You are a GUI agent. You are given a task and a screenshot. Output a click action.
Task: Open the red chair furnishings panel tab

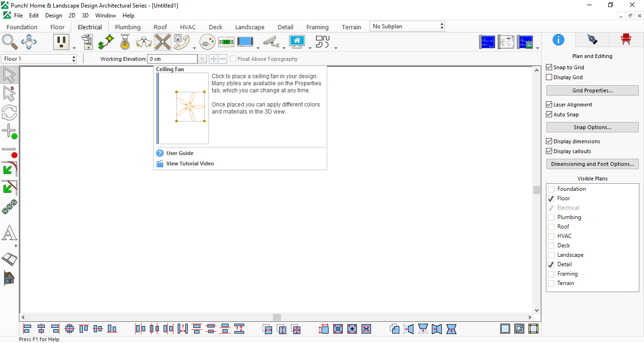pos(626,40)
